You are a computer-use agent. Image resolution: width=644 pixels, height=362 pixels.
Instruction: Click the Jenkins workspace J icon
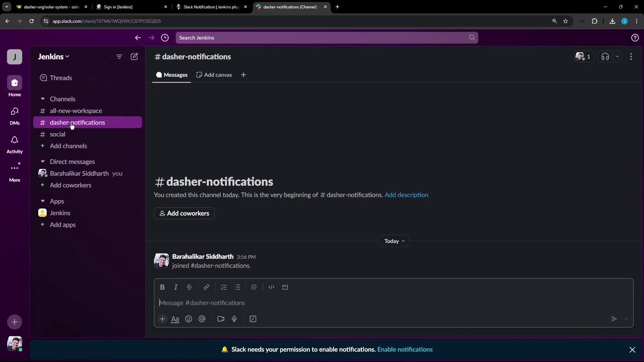point(15,57)
